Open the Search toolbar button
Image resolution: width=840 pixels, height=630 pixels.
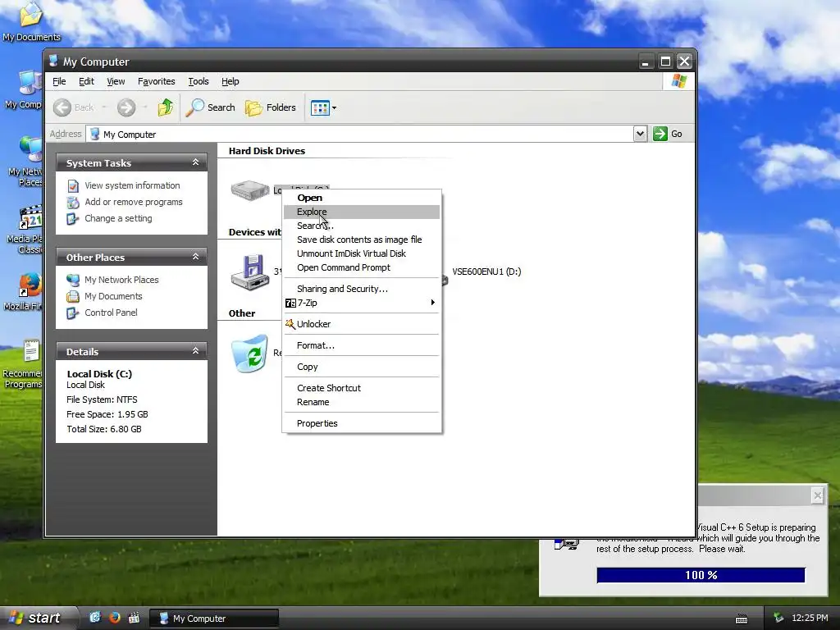pos(211,107)
